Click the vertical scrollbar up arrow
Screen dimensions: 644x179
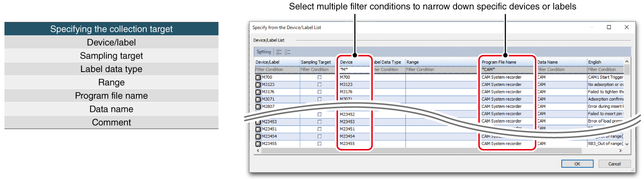tap(627, 61)
